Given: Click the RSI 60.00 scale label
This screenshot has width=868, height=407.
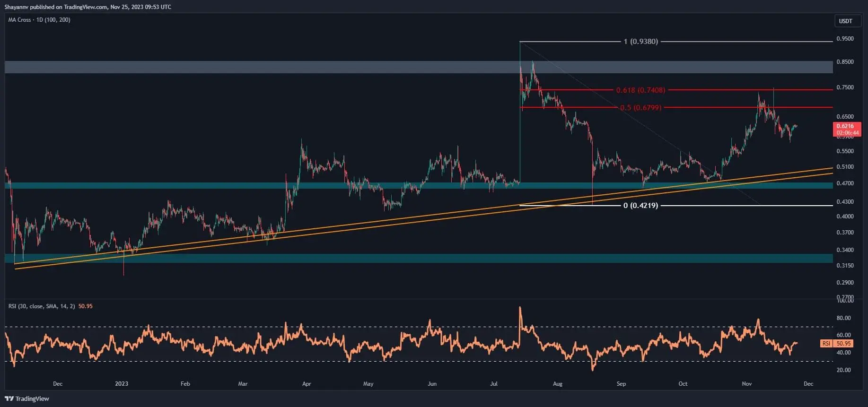Looking at the screenshot, I should tap(843, 335).
